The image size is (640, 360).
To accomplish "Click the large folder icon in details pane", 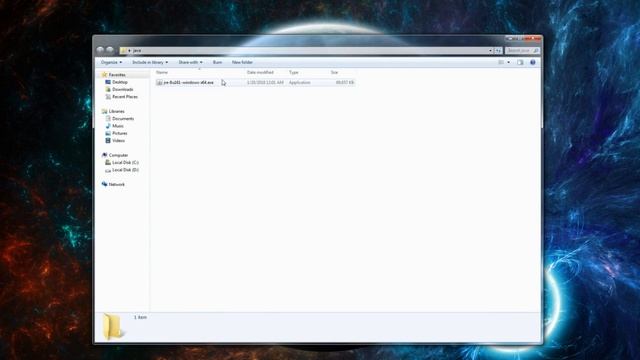I will tap(112, 327).
